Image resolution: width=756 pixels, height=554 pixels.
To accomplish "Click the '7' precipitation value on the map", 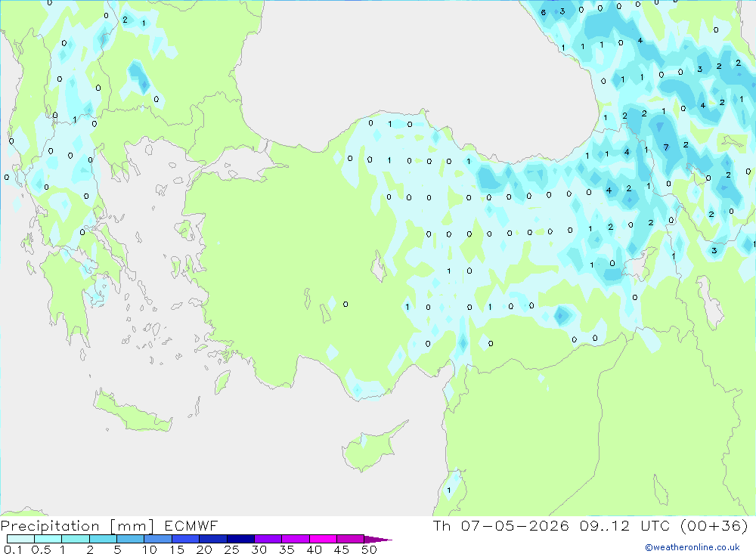I will click(x=666, y=147).
